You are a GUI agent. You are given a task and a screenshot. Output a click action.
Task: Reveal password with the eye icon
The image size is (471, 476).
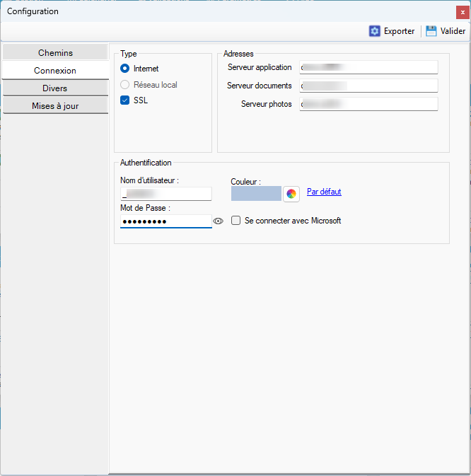[x=219, y=221]
